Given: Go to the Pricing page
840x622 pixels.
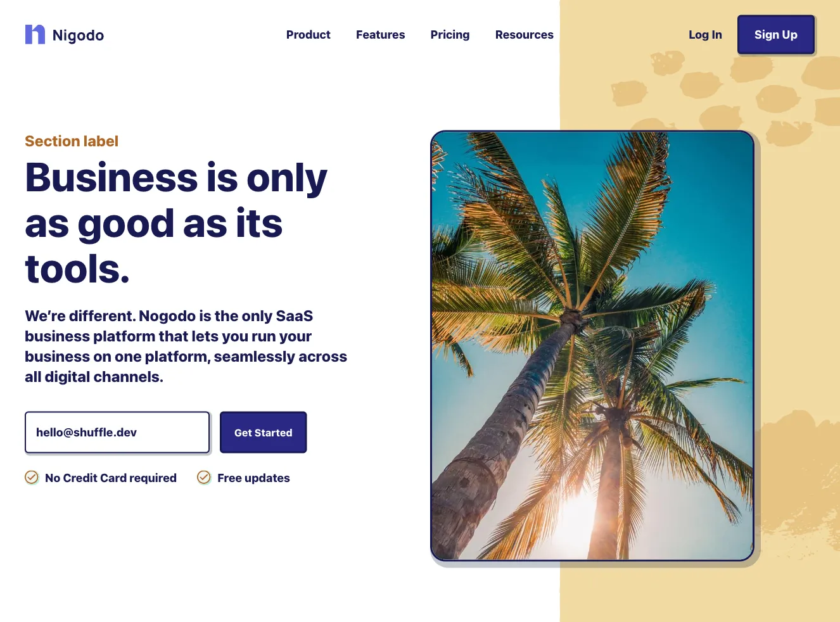Looking at the screenshot, I should click(450, 35).
